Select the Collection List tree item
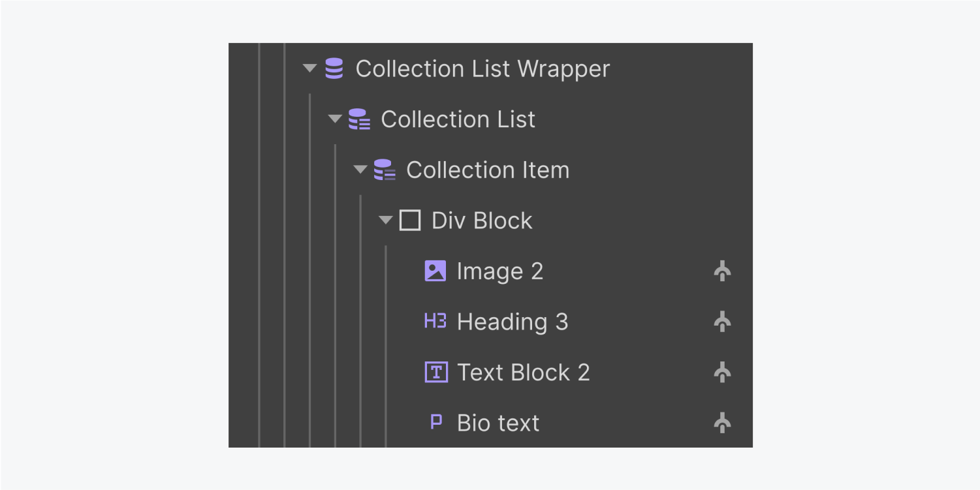Viewport: 980px width, 490px height. pyautogui.click(x=458, y=119)
